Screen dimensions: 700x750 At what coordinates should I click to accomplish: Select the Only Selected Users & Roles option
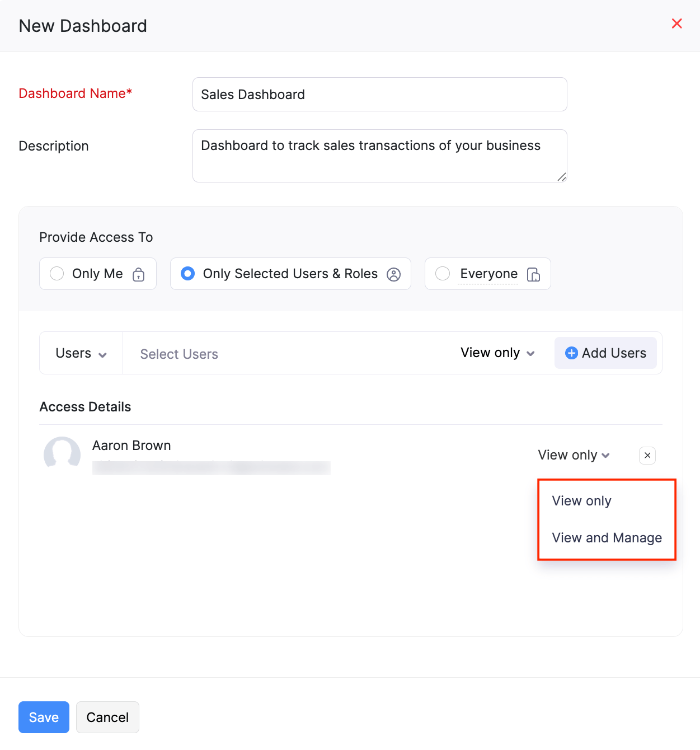187,274
